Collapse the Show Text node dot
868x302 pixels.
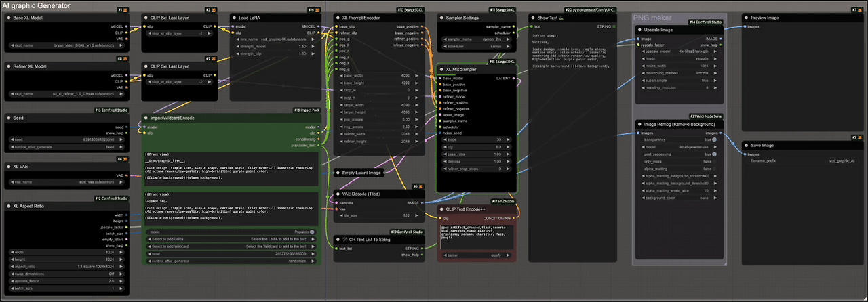[533, 17]
